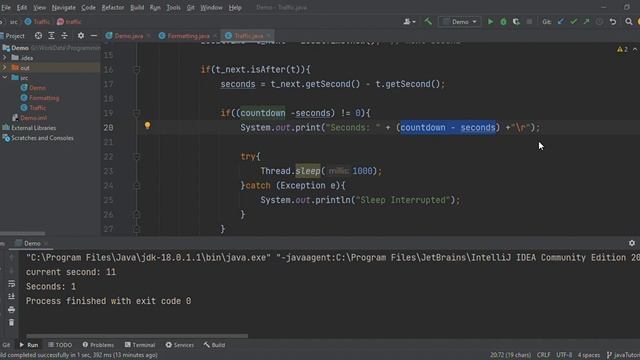
Task: Expand the .idea folder
Action: [5, 58]
